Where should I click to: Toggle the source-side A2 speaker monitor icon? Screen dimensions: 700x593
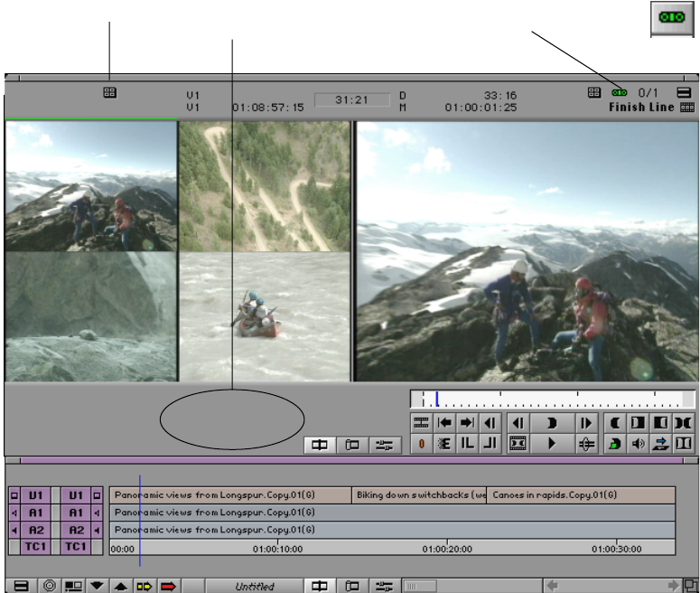[x=14, y=530]
